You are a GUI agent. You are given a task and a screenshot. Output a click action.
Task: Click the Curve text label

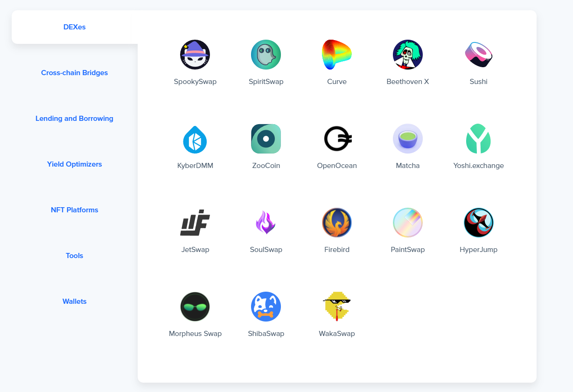[337, 82]
